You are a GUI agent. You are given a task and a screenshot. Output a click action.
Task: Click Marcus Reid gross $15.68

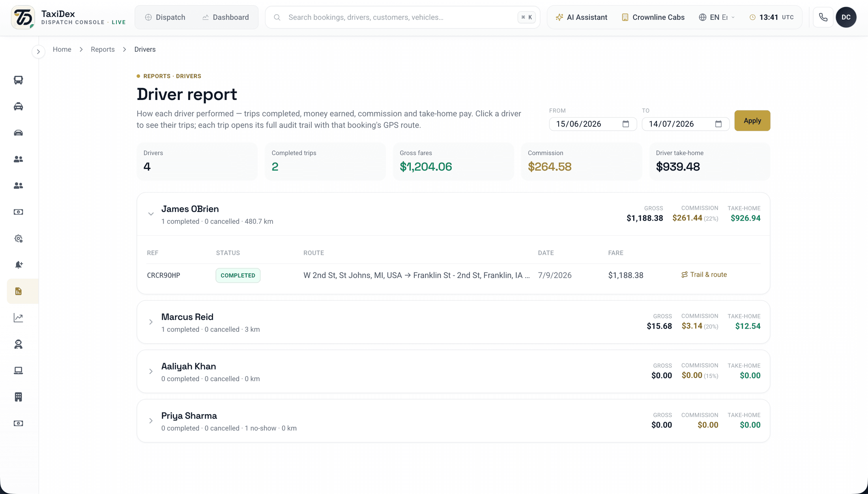tap(659, 326)
